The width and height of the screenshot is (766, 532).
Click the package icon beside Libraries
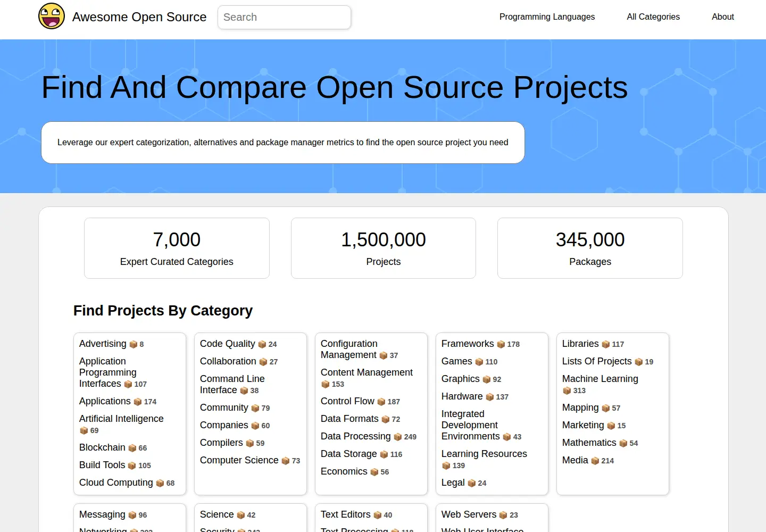pyautogui.click(x=606, y=344)
